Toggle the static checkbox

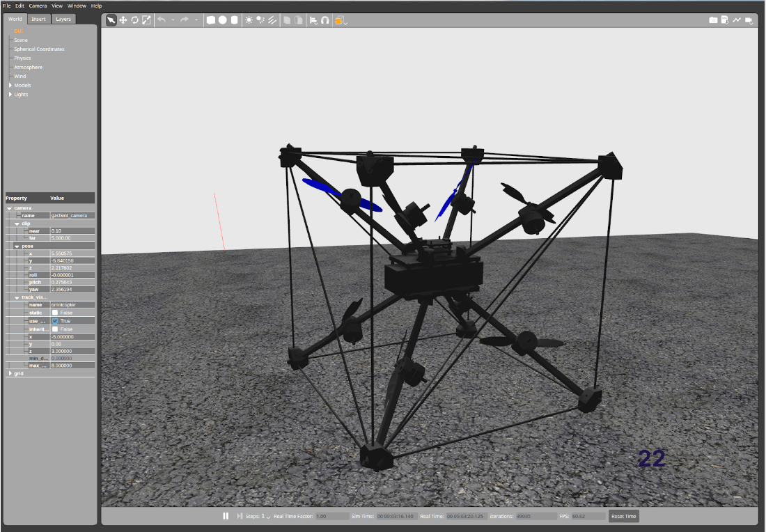(x=55, y=313)
